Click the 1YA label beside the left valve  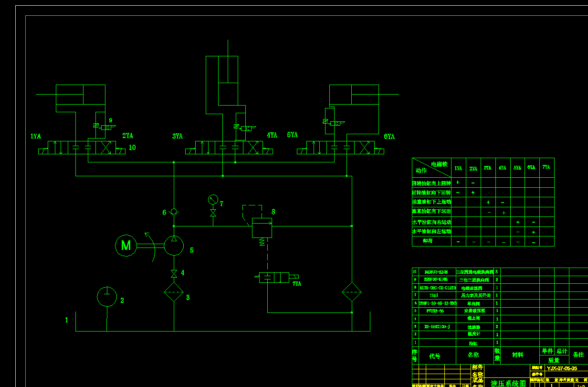tap(36, 136)
